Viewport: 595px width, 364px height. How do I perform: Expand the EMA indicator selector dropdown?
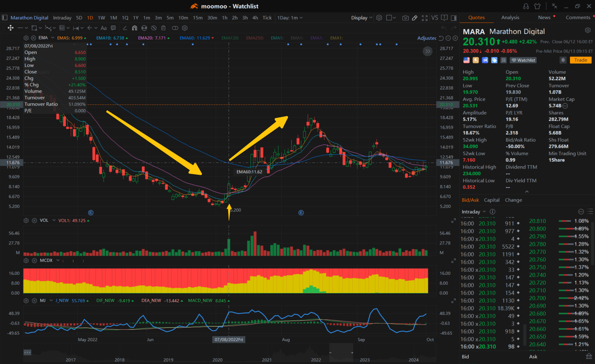[x=53, y=38]
